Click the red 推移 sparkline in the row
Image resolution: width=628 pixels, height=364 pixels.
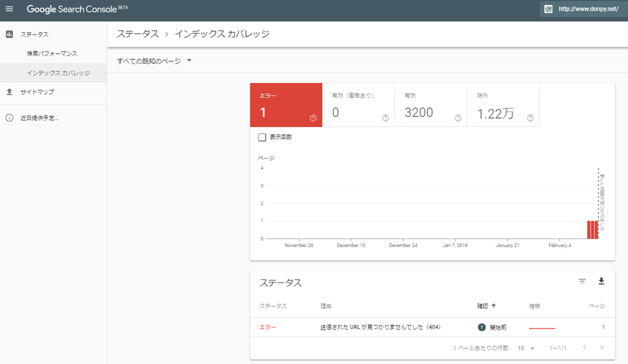542,328
